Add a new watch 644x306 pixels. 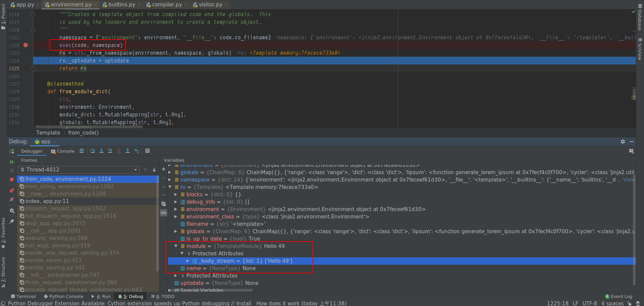tap(164, 169)
